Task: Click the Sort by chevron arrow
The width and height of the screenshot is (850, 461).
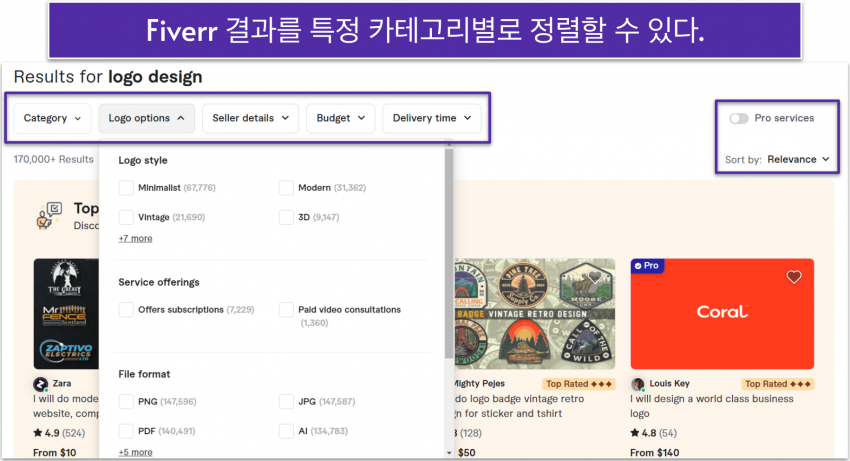Action: click(x=826, y=159)
